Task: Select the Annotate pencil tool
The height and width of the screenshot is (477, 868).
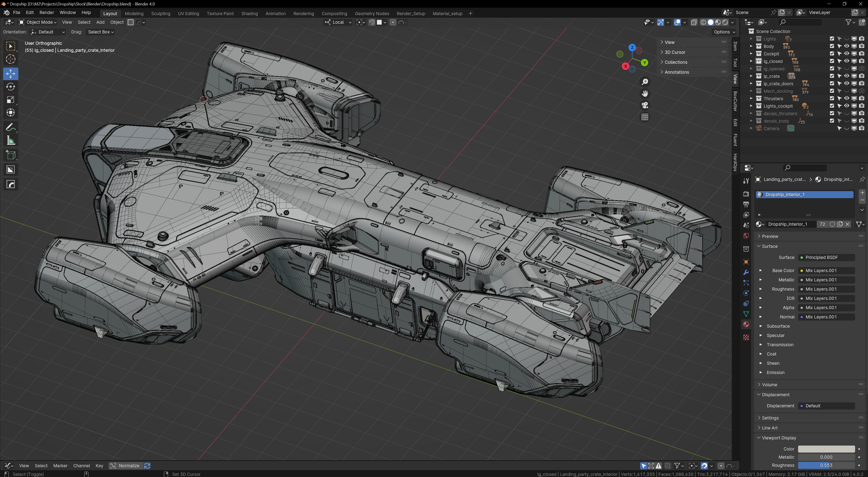Action: (x=10, y=127)
